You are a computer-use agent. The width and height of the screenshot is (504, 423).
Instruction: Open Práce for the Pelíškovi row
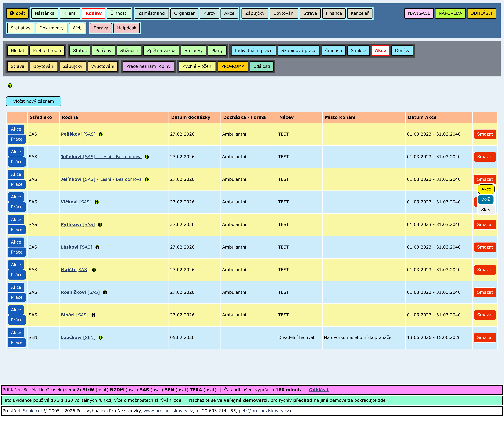click(17, 139)
